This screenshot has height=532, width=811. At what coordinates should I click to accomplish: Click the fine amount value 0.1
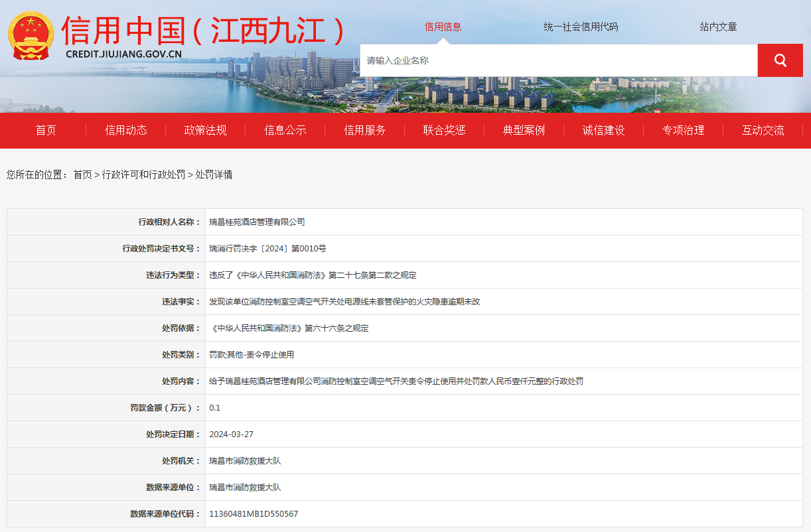click(x=215, y=408)
